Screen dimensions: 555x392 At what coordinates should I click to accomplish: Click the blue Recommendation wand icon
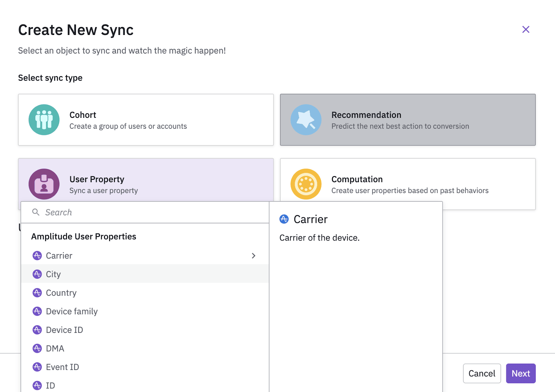tap(306, 120)
